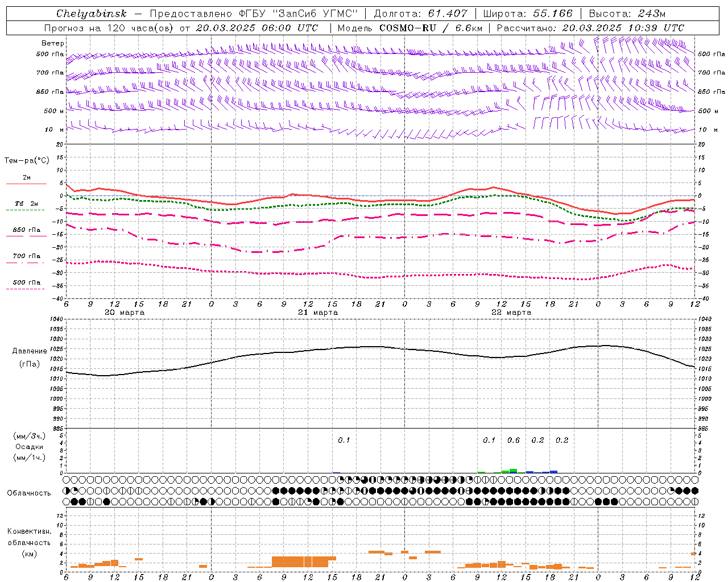
Task: Select the Тем-ра(°C) temperature panel label
Action: coord(27,161)
